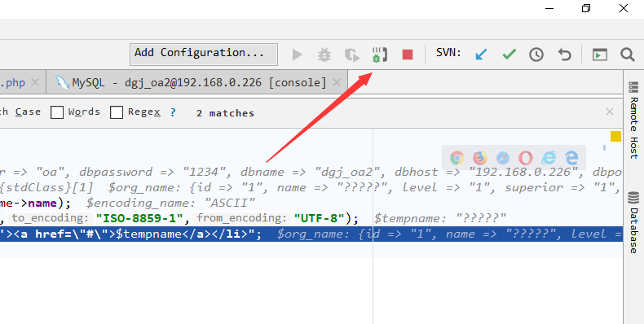644x324 pixels.
Task: Click the yellow inspection warning indicator
Action: point(615,136)
